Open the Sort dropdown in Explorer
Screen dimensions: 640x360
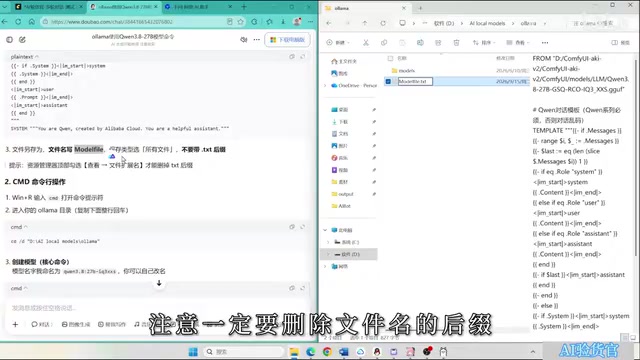[484, 42]
